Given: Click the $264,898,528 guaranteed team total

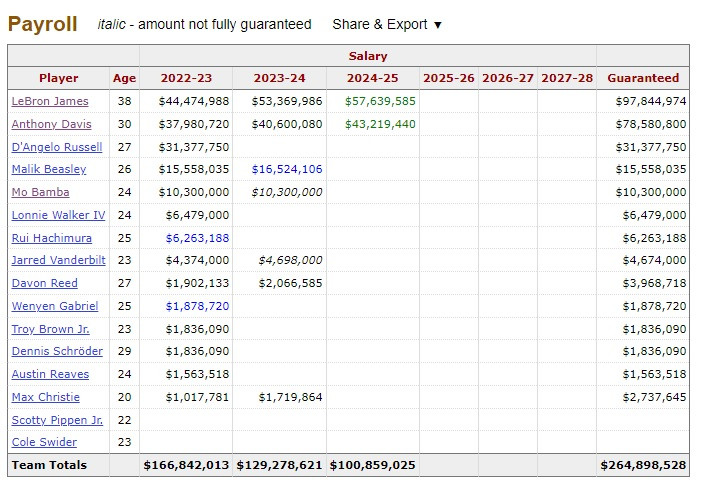Looking at the screenshot, I should coord(643,465).
